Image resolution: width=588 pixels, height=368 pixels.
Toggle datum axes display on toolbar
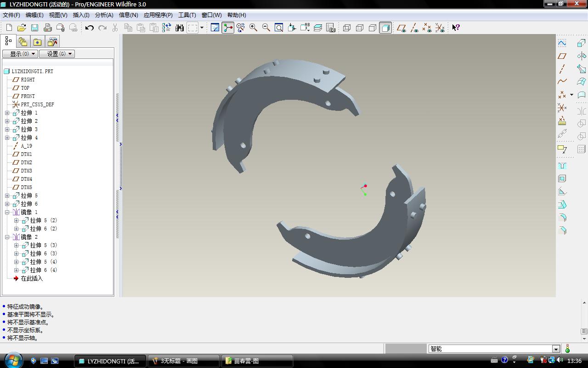pyautogui.click(x=414, y=28)
